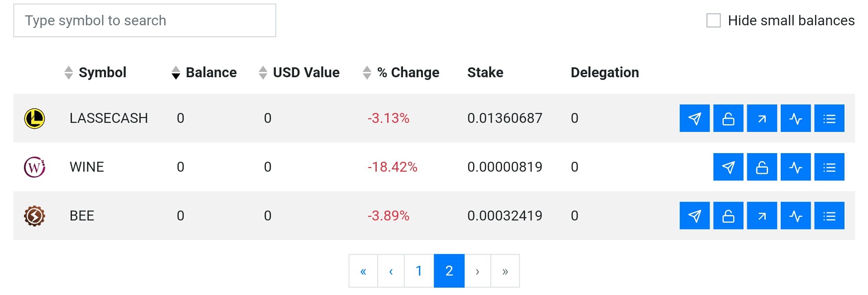Click the arrow delegate icon in BEE row
The image size is (868, 295).
762,216
